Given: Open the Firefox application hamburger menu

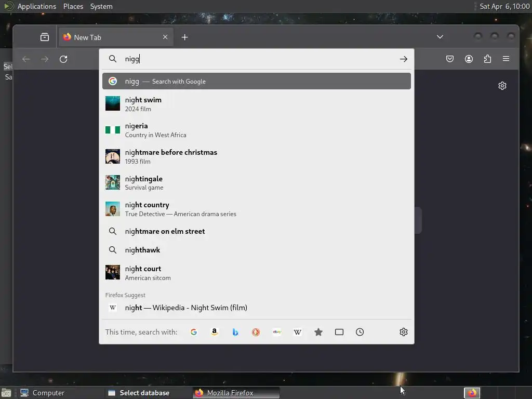Looking at the screenshot, I should coord(506,59).
